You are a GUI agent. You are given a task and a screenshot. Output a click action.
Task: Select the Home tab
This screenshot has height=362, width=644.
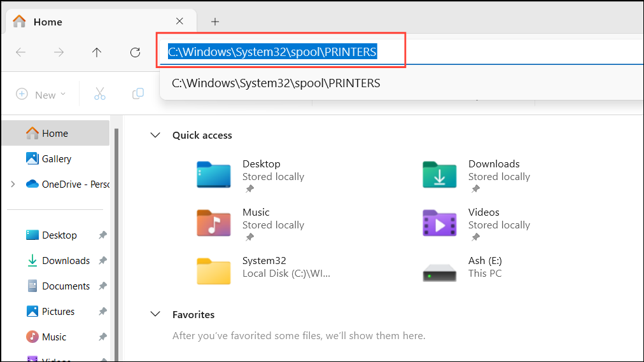coord(48,22)
